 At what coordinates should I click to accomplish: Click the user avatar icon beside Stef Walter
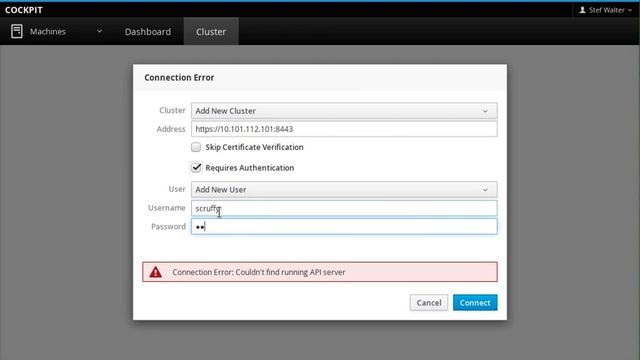pos(582,10)
